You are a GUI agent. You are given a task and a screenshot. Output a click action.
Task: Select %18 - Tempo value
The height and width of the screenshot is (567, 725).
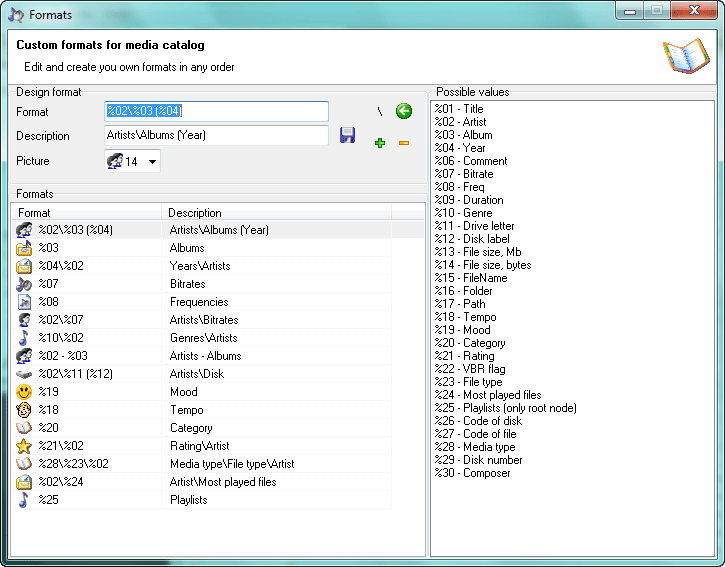point(465,317)
